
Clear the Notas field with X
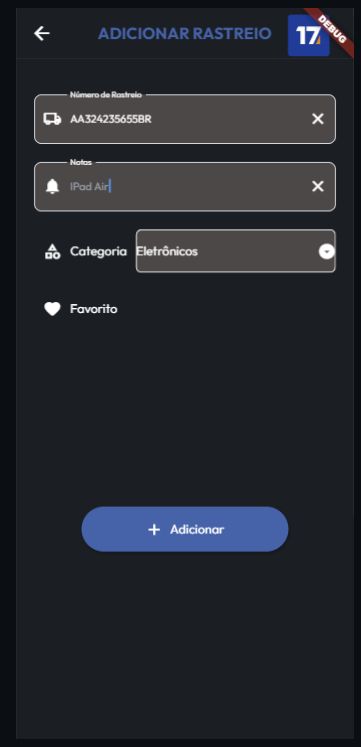click(318, 186)
